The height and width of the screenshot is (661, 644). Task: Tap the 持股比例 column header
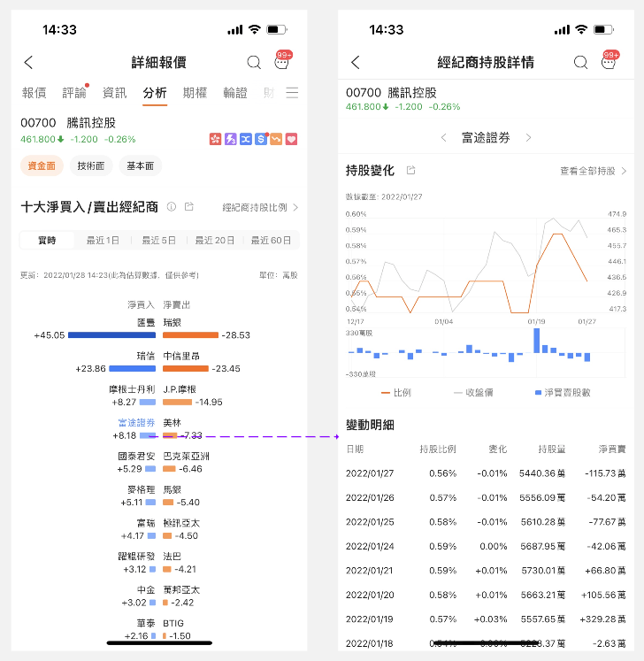pos(438,450)
